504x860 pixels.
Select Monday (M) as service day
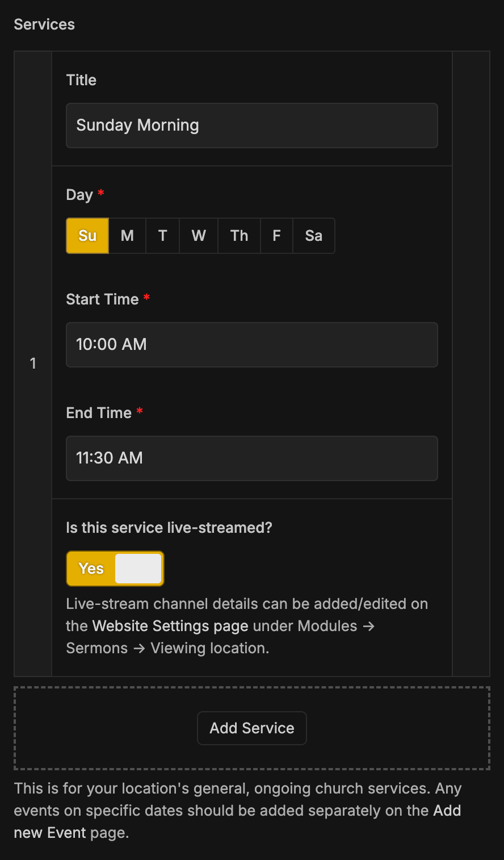(x=127, y=236)
